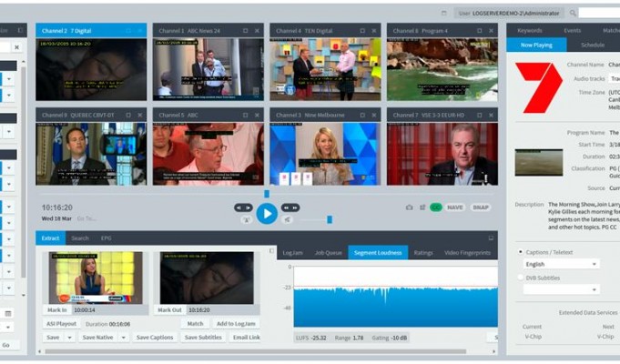Screen dimensions: 620x364
Task: Use the rewind and fast-forward pill control
Action: [x=290, y=207]
